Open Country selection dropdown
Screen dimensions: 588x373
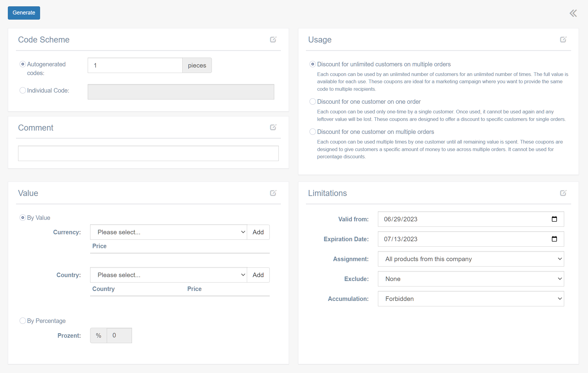pyautogui.click(x=168, y=275)
